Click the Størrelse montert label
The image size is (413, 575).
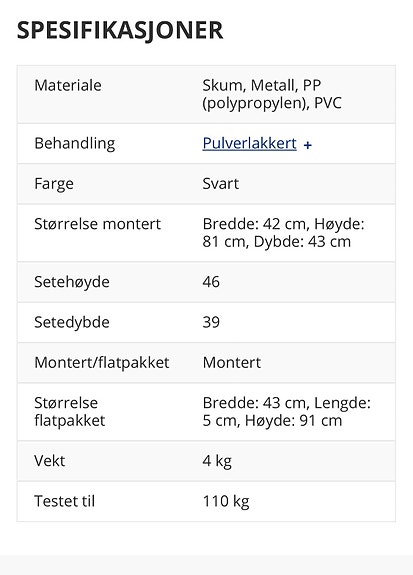pyautogui.click(x=98, y=224)
